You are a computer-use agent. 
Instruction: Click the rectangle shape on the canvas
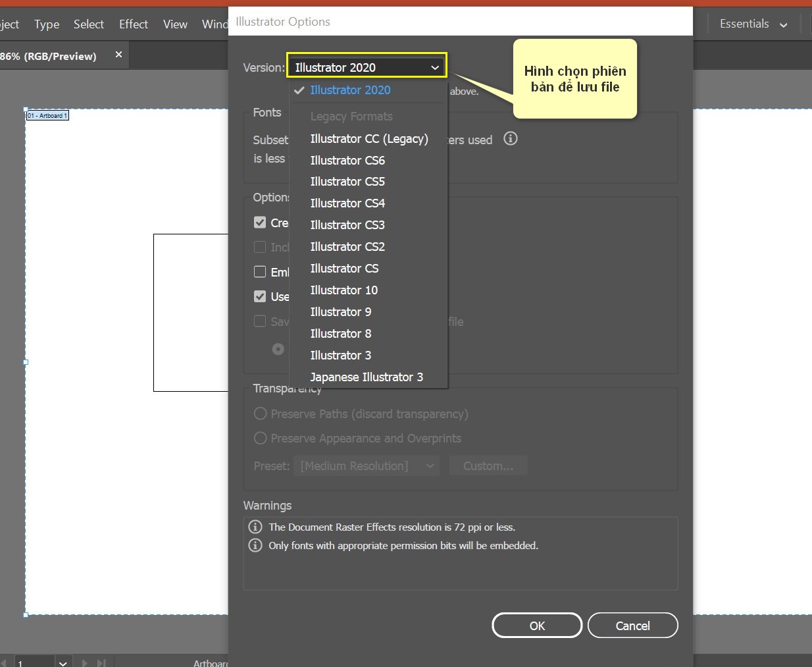191,313
